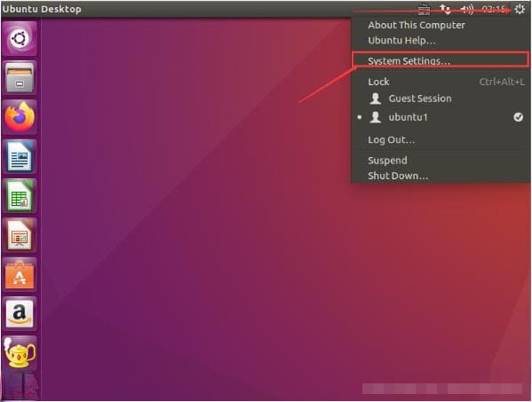Image resolution: width=532 pixels, height=402 pixels.
Task: Open the power gear system menu
Action: click(520, 9)
